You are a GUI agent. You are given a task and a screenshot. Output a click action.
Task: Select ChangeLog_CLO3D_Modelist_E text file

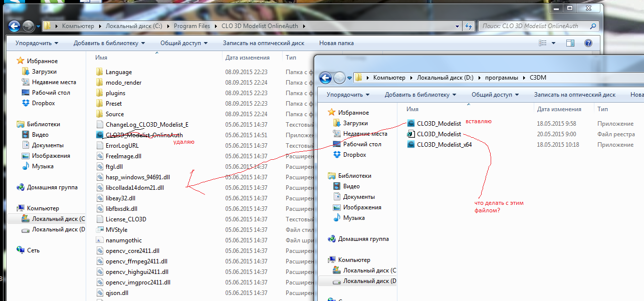147,125
